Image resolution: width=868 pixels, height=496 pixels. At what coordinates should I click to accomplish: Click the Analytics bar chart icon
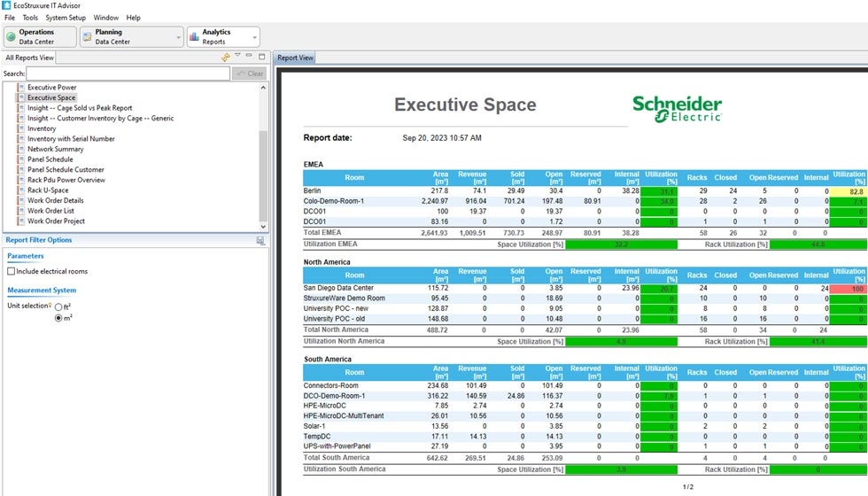pos(194,37)
